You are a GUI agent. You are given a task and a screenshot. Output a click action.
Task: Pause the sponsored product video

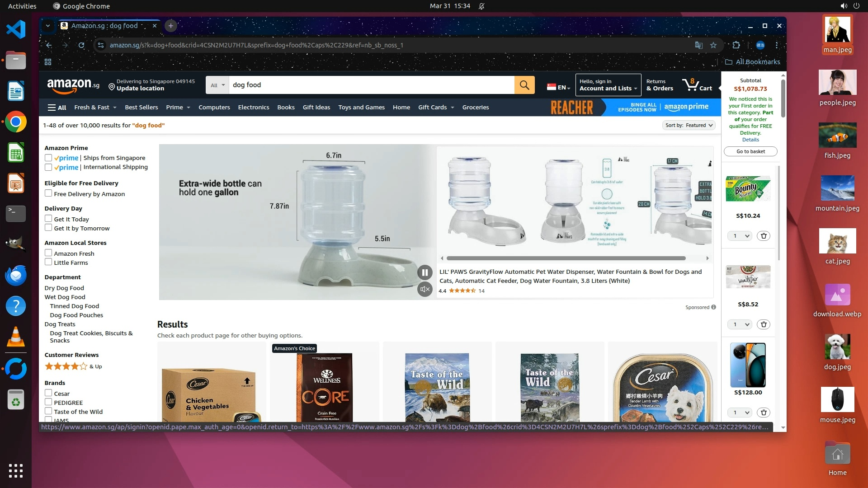(x=425, y=272)
